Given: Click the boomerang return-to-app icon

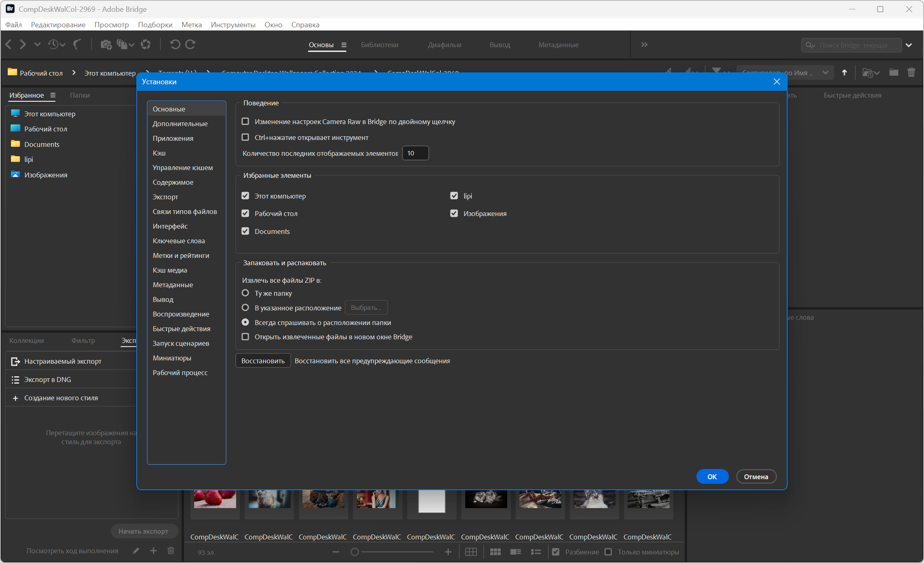Looking at the screenshot, I should [77, 44].
